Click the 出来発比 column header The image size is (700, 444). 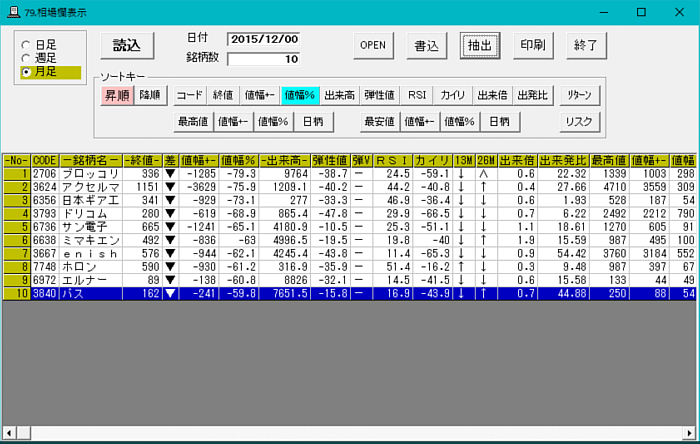pos(563,161)
